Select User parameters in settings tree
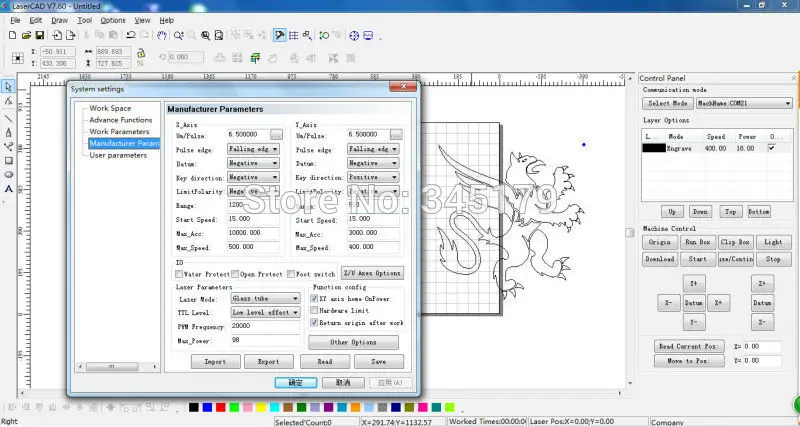Image resolution: width=800 pixels, height=427 pixels. 118,155
